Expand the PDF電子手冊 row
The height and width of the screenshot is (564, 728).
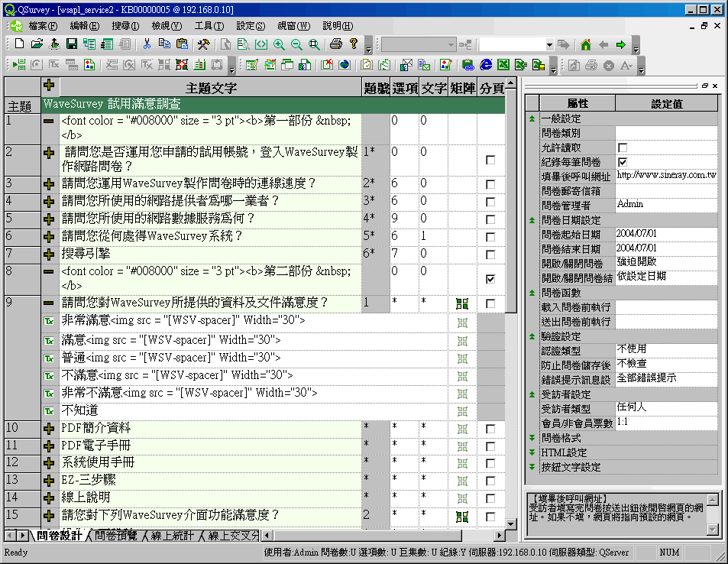(49, 446)
